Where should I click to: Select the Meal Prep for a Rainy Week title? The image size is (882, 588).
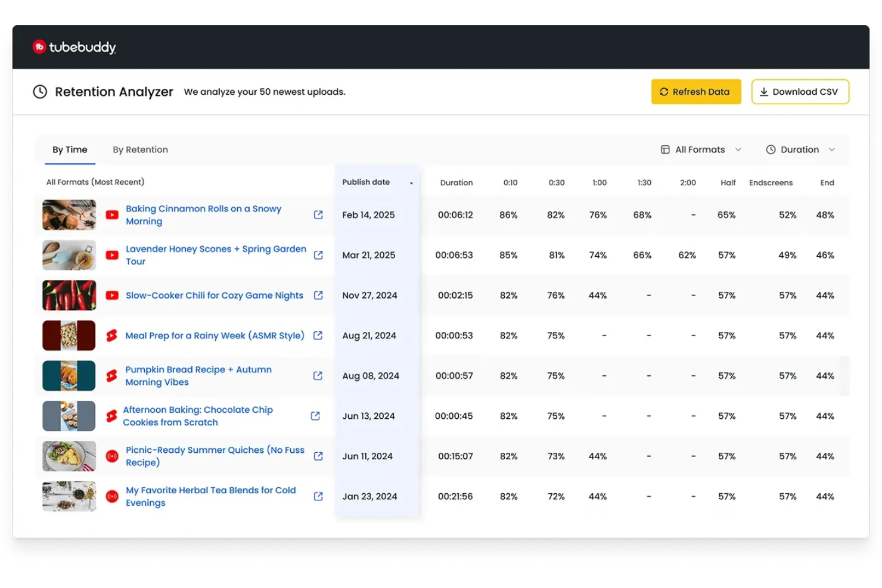coord(214,335)
